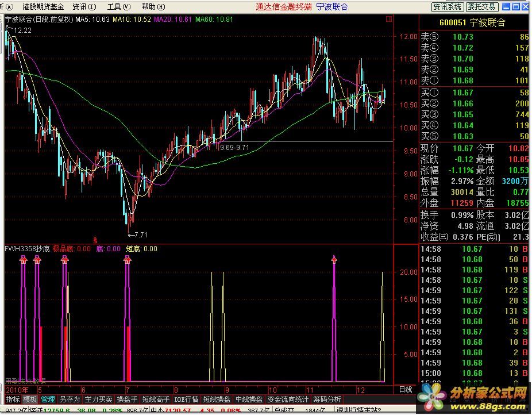Click the 现价 10.67 value

coord(463,148)
